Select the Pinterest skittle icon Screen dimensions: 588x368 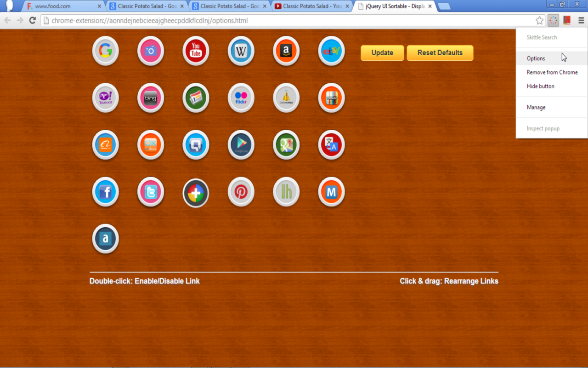pos(241,192)
